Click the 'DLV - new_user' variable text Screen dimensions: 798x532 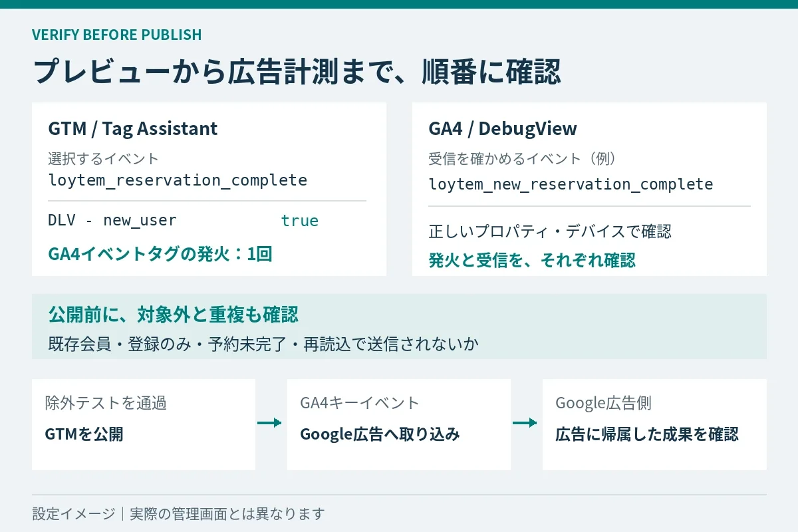coord(112,221)
